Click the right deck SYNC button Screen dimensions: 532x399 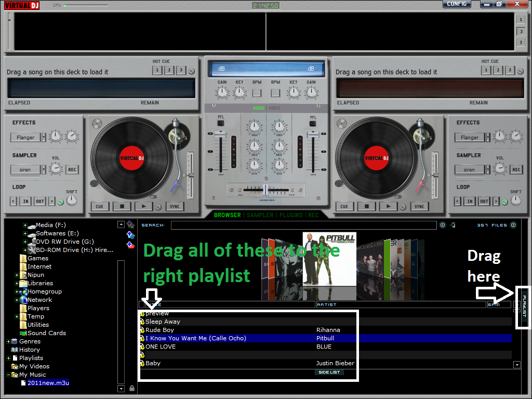coord(419,206)
